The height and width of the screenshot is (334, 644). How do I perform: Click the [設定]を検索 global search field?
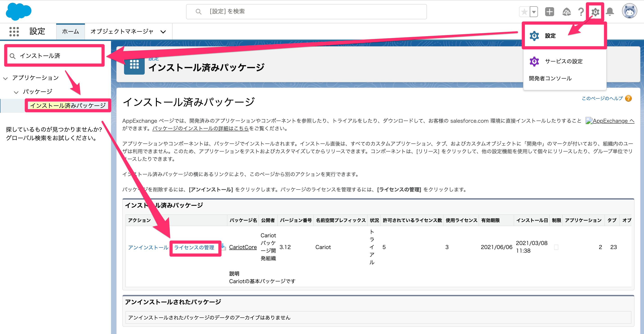306,11
